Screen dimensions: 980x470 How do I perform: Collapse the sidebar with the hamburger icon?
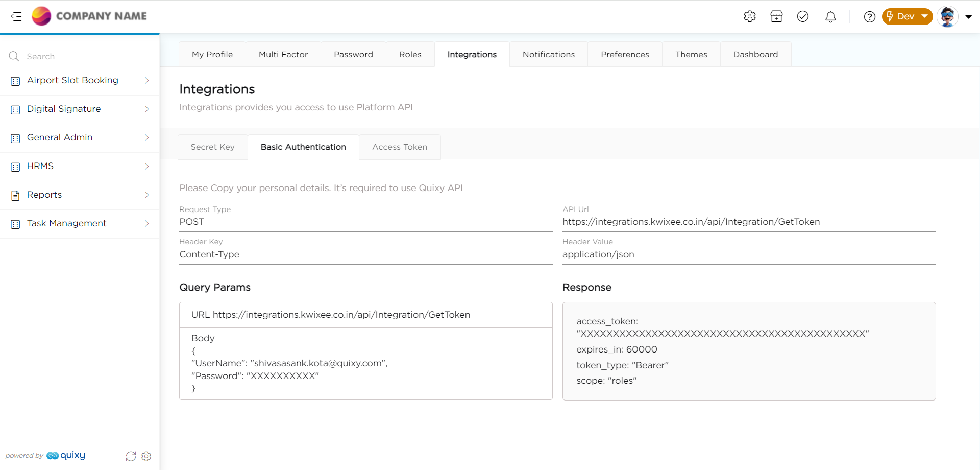16,16
